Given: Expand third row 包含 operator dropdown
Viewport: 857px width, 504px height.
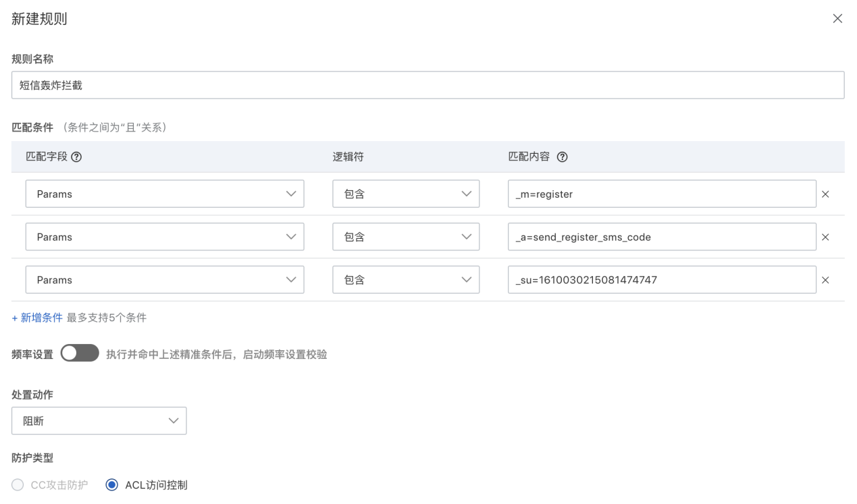Looking at the screenshot, I should coord(406,280).
